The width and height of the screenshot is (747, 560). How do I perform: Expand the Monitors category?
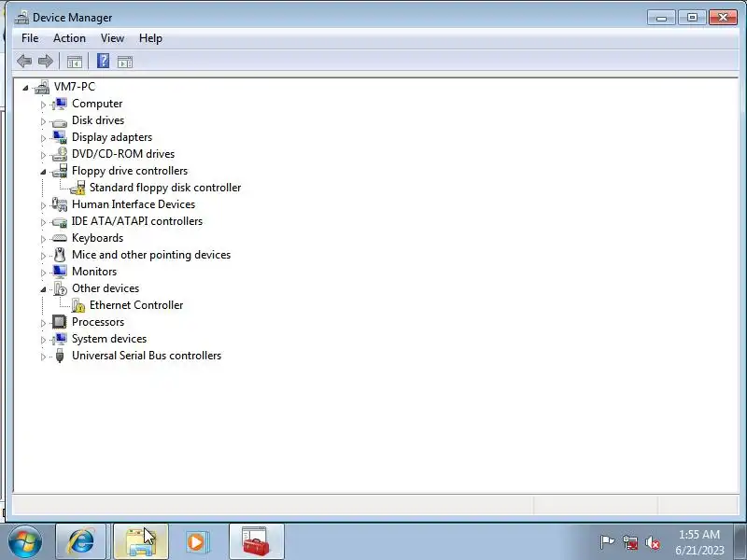(43, 273)
